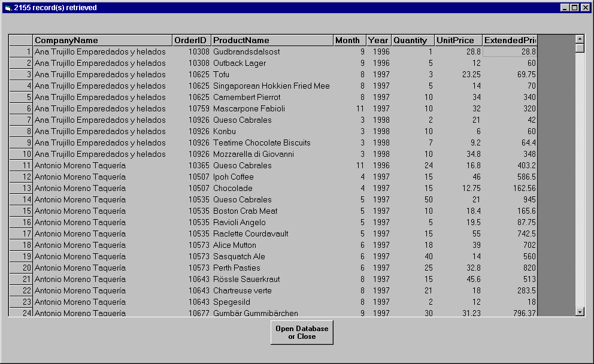Viewport: 594px width, 364px height.
Task: Click quantity 50 cell
Action: click(x=413, y=199)
